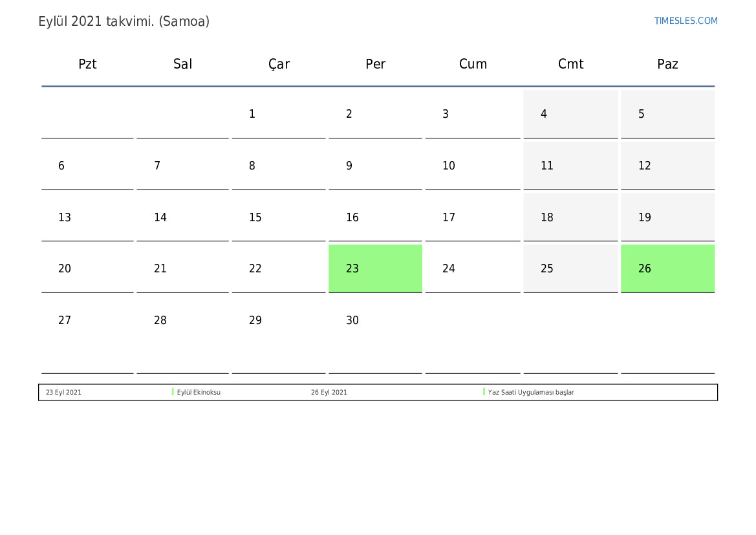Select the highlighted day 26

(667, 268)
